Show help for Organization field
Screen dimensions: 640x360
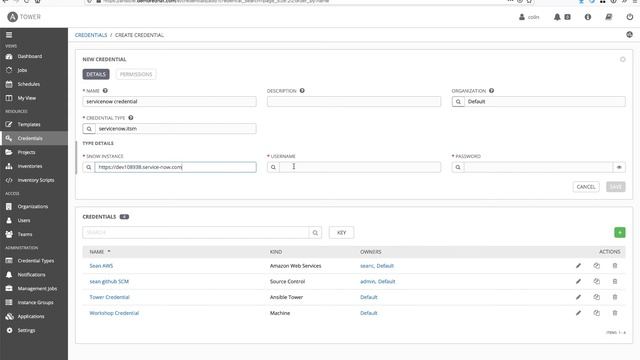[x=491, y=91]
